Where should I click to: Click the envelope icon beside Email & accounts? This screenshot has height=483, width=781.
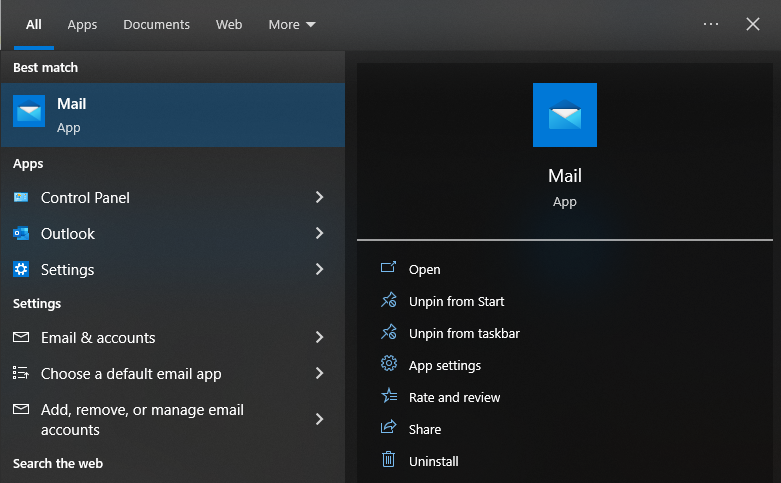coord(21,338)
